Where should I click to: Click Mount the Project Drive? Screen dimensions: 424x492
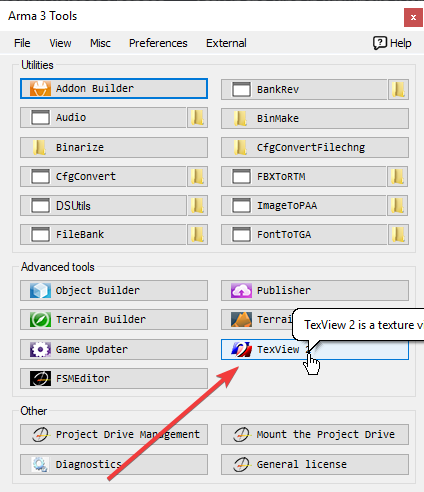[315, 435]
